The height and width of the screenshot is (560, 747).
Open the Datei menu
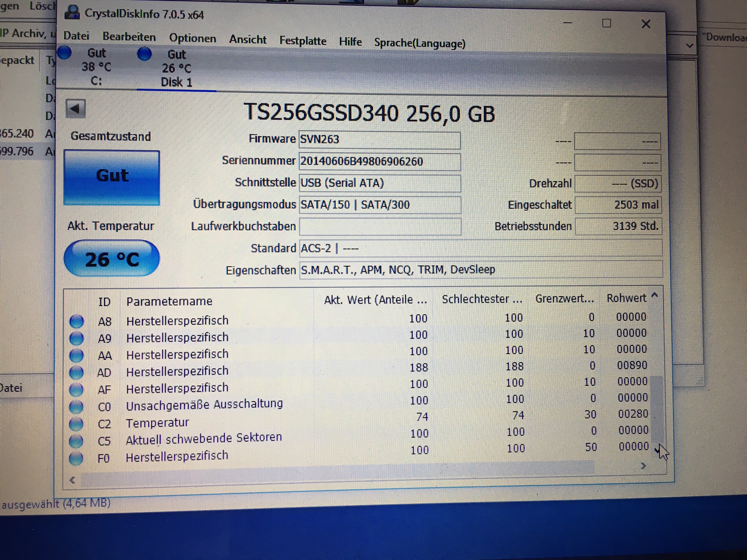coord(76,36)
